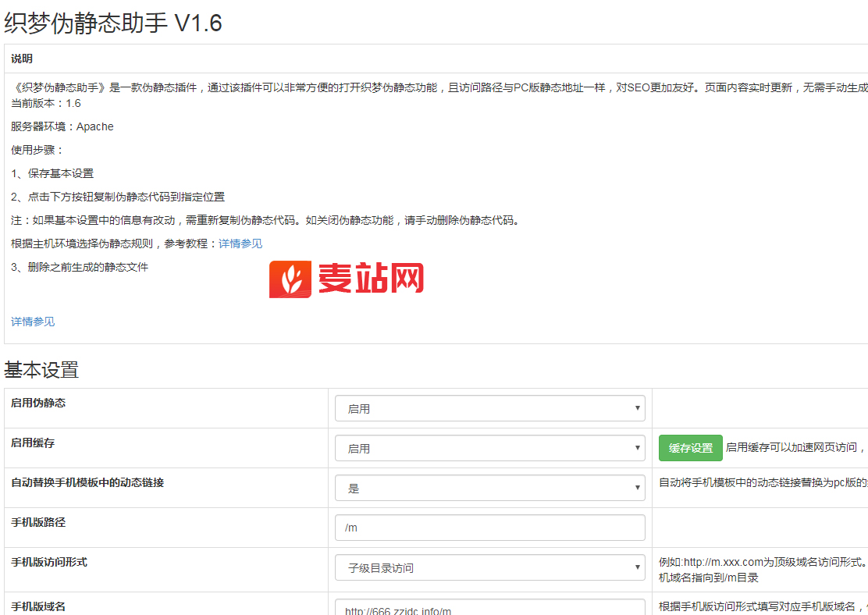Click into the 手机版域名 URL field

pyautogui.click(x=489, y=607)
